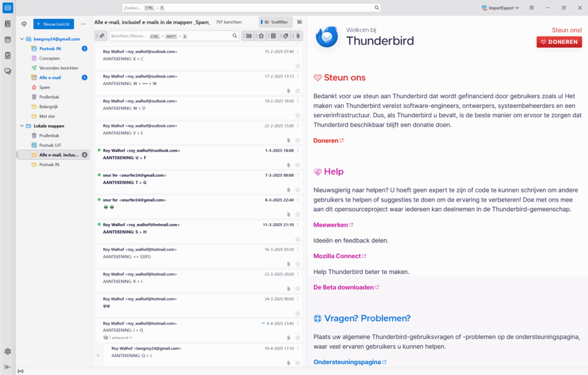Click the Nieuw bericht button
The width and height of the screenshot is (588, 375).
coord(53,24)
